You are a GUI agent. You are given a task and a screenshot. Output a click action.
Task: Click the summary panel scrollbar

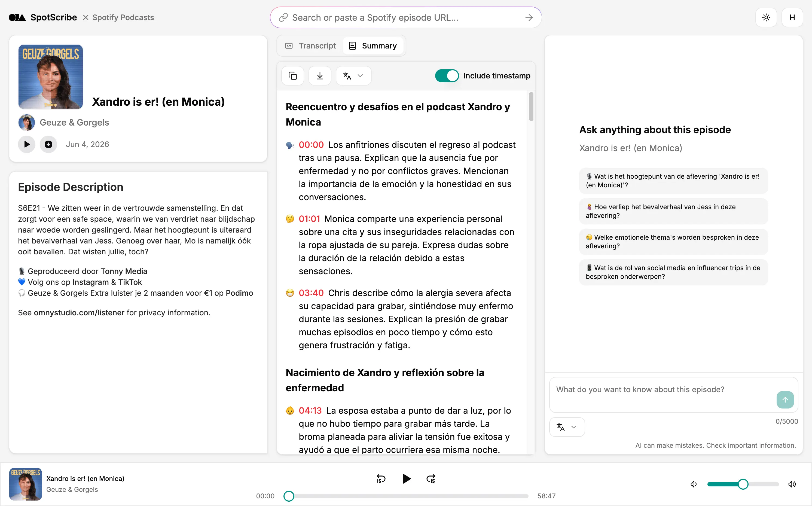[x=531, y=107]
